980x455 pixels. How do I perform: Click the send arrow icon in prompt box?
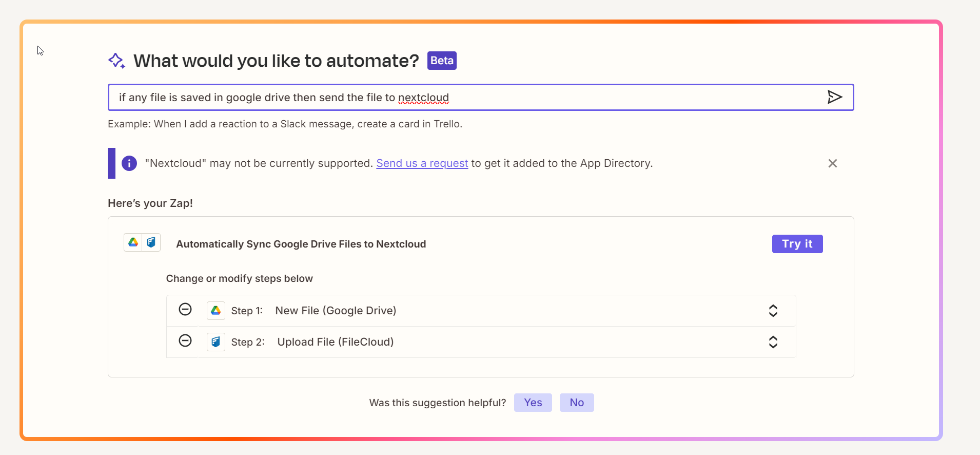[834, 97]
